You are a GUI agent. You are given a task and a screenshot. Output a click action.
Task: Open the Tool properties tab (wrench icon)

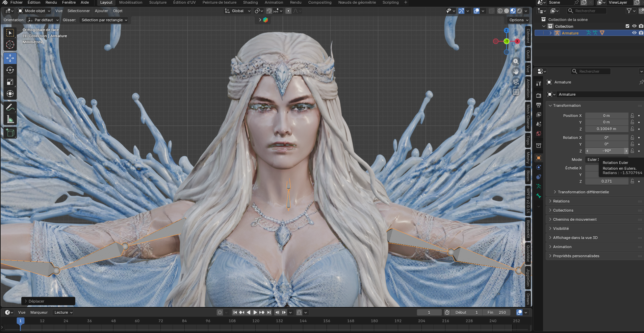click(x=539, y=84)
